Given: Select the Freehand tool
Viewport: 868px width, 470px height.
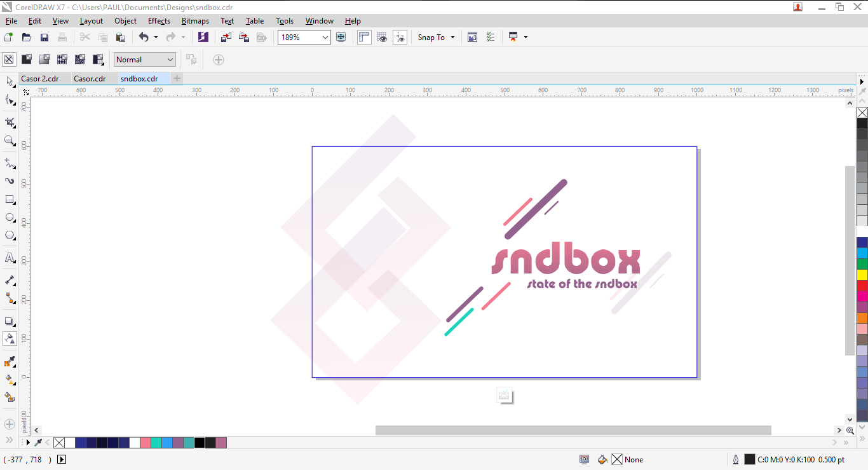Looking at the screenshot, I should pyautogui.click(x=10, y=163).
